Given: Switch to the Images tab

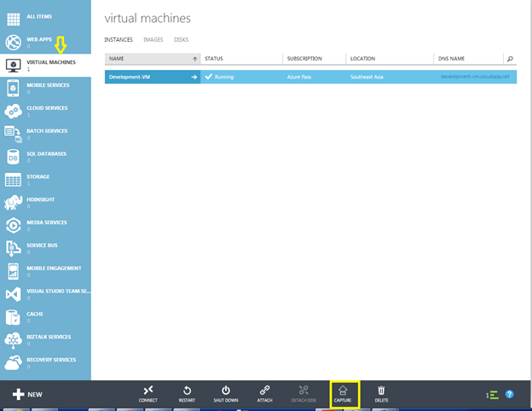Looking at the screenshot, I should point(153,40).
